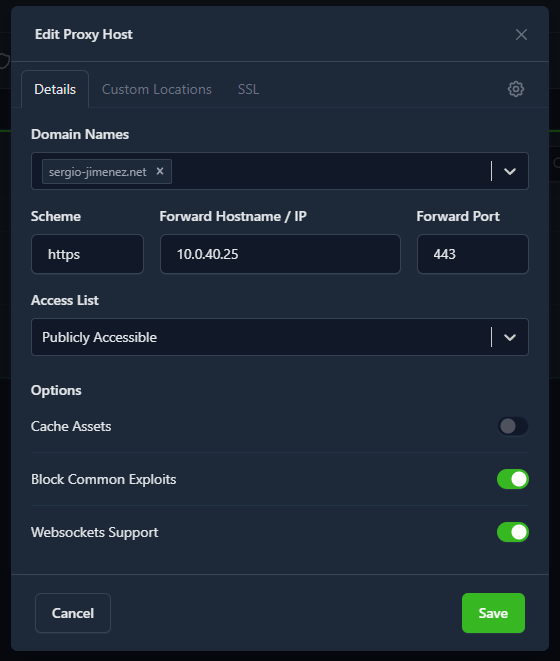560x661 pixels.
Task: Turn off Websockets Support toggle
Action: click(x=513, y=532)
